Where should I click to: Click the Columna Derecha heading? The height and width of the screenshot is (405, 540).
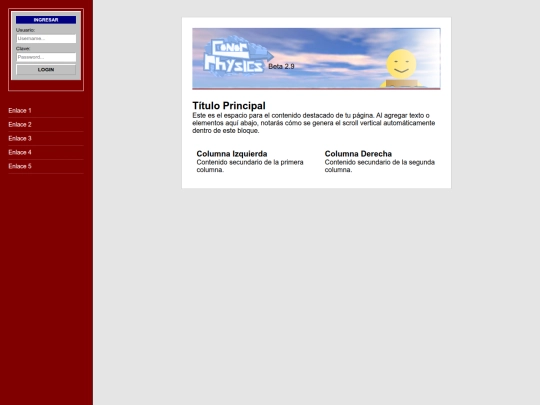(x=358, y=154)
